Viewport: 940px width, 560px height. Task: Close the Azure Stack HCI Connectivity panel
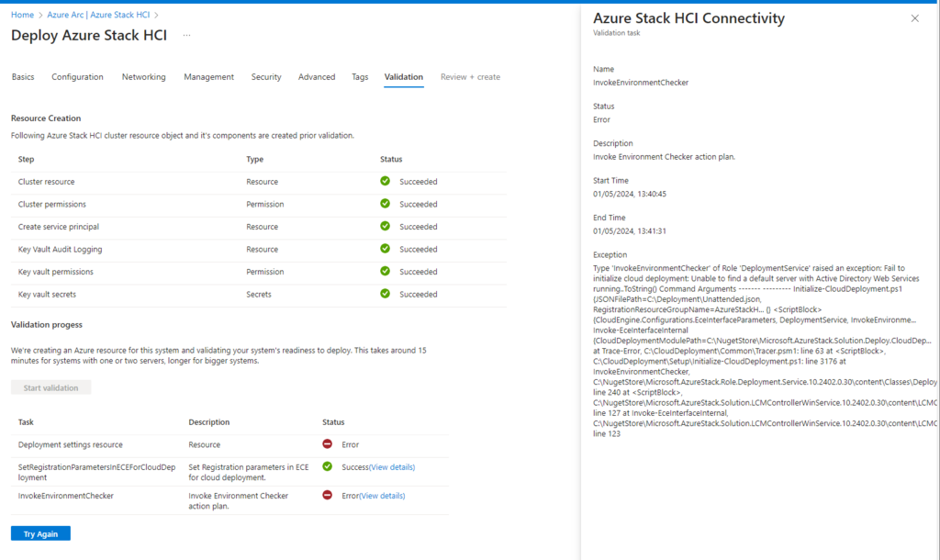(x=914, y=18)
